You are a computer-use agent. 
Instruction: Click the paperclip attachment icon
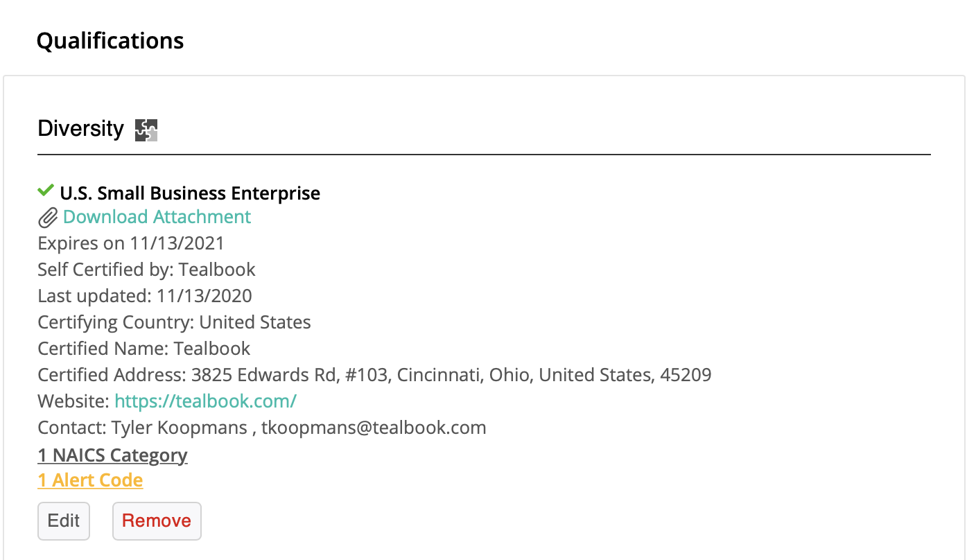pyautogui.click(x=47, y=218)
